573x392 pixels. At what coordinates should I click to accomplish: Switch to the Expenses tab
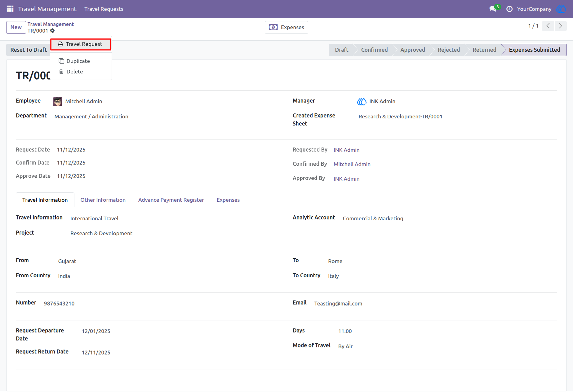[228, 200]
